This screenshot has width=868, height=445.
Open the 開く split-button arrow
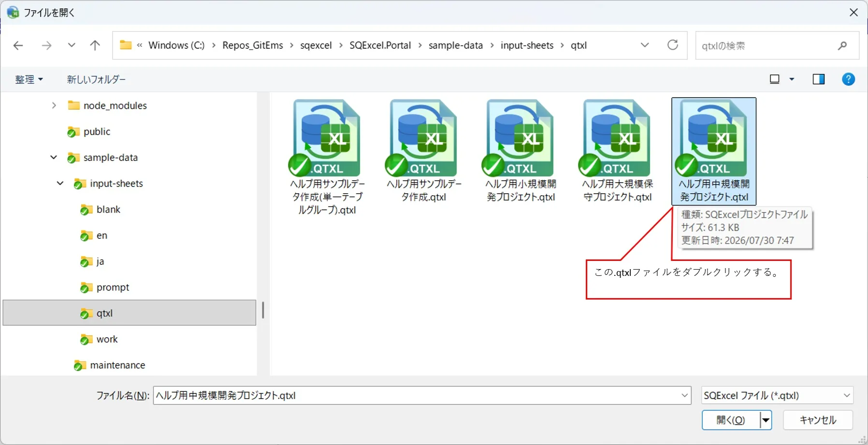point(766,420)
